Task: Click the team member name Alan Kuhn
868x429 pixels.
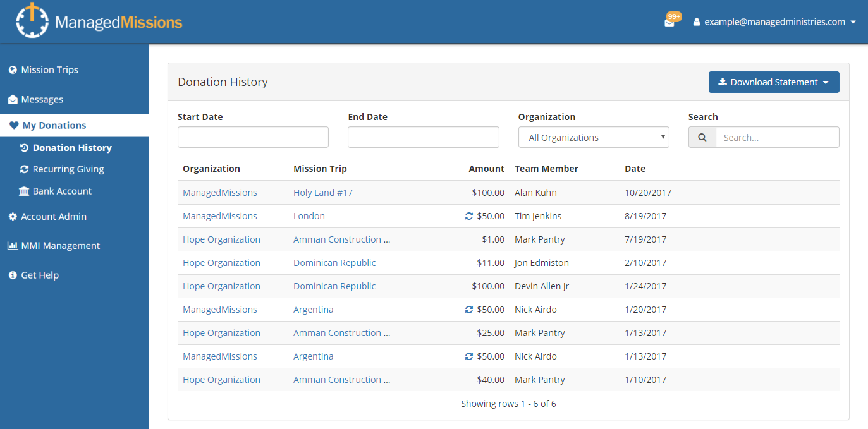Action: (535, 193)
